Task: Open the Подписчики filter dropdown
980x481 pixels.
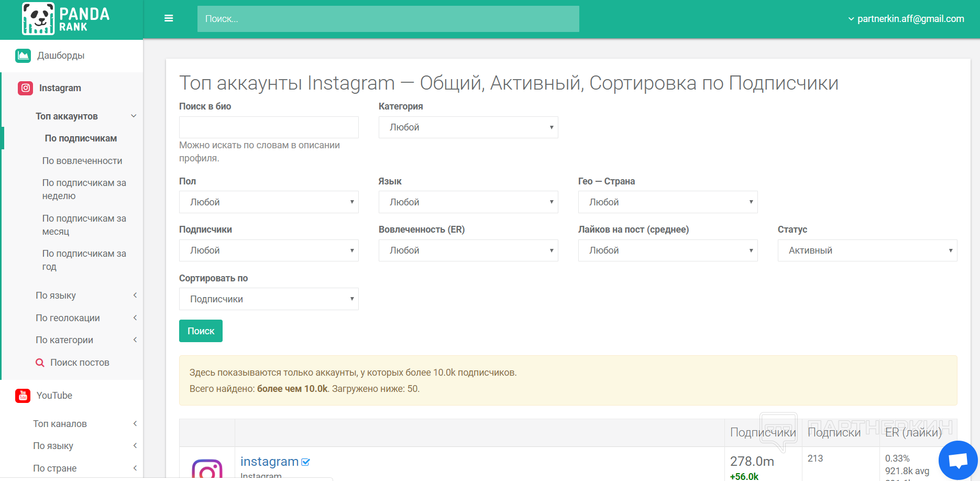Action: click(x=269, y=250)
